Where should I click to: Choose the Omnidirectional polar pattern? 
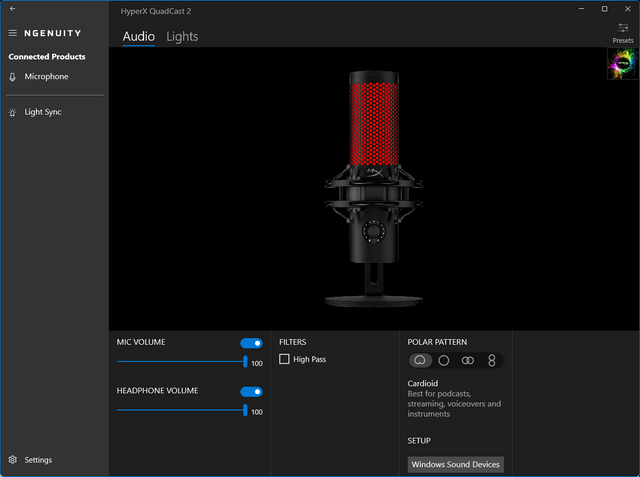pyautogui.click(x=444, y=360)
